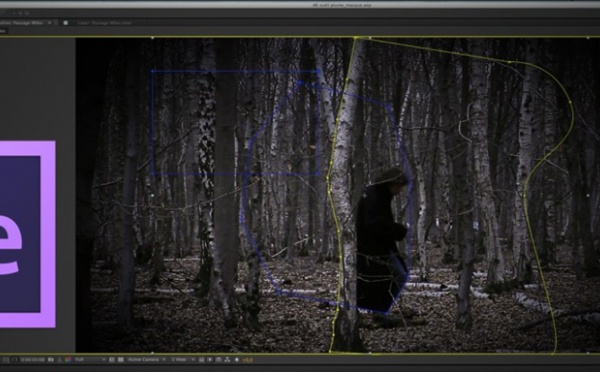Click the current timecode display

pos(33,360)
